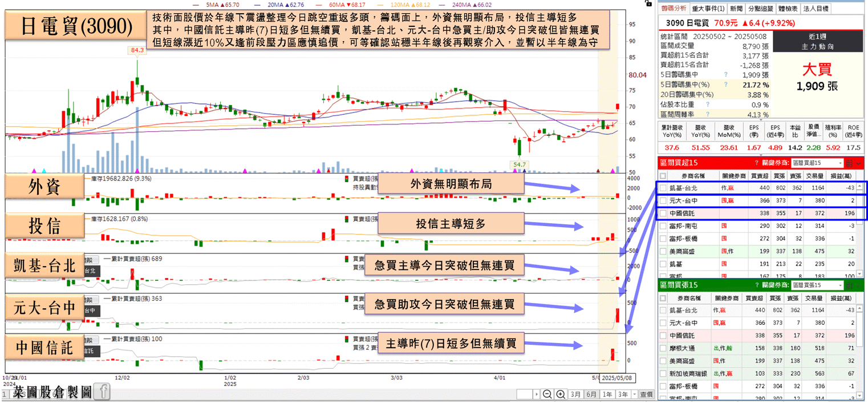Tick 富邦-南屯 checkbox in 區間買超15 table
Screen dimensions: 868x411
(663, 226)
